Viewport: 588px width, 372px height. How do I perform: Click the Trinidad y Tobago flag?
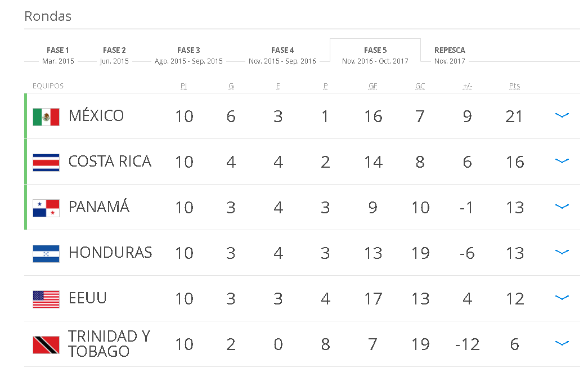(46, 344)
